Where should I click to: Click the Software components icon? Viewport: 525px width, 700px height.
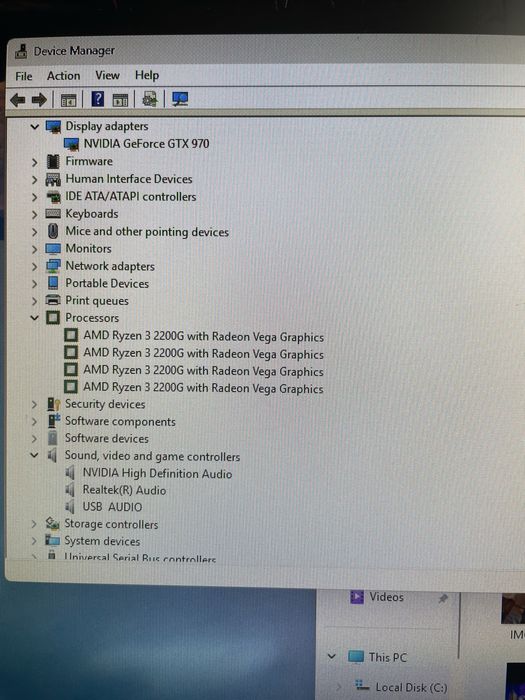click(x=54, y=421)
